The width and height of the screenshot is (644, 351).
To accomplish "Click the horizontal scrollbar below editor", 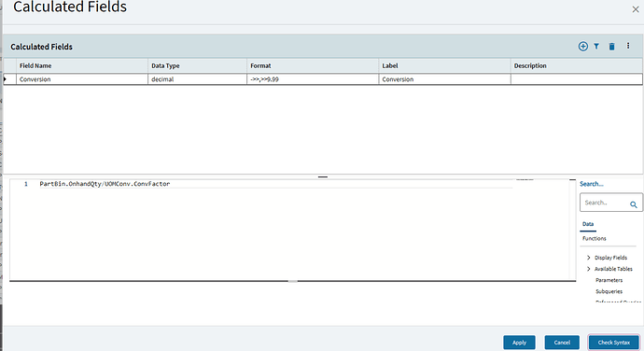I will 292,282.
